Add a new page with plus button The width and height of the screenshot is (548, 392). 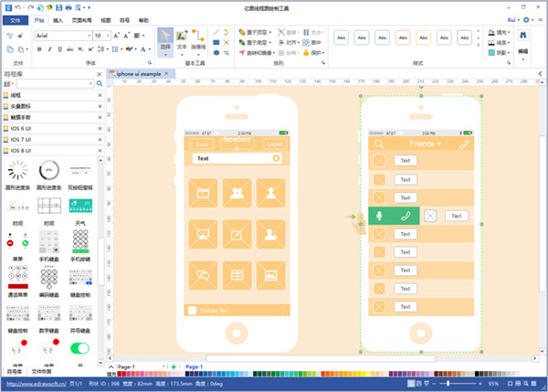click(174, 366)
